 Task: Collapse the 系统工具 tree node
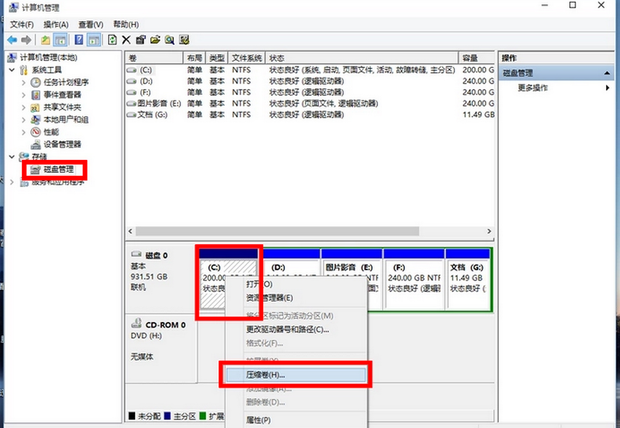12,70
